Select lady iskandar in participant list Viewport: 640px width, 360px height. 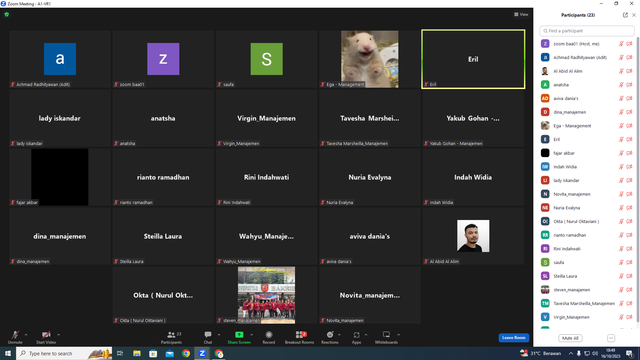[587, 180]
